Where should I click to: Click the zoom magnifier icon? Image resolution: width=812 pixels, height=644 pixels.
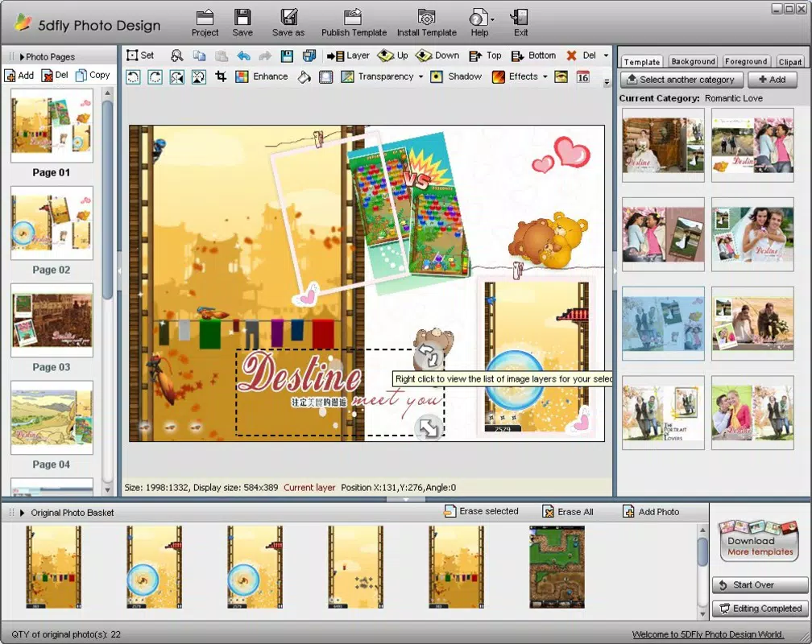[177, 56]
